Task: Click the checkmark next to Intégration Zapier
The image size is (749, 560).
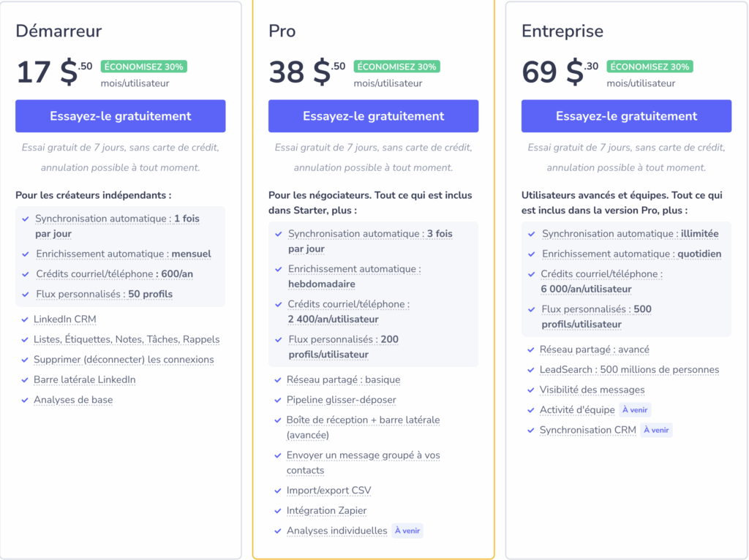Action: click(278, 511)
